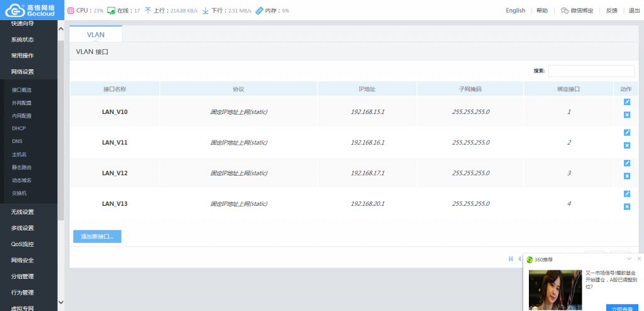Edit the LAN_V10 interface
The image size is (644, 311).
[x=627, y=101]
